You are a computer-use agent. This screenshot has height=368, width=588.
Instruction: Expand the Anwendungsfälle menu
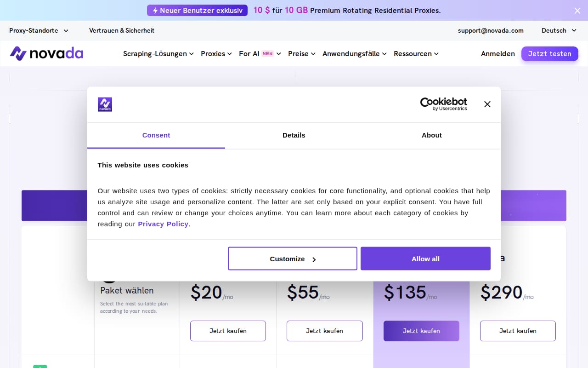(x=355, y=54)
